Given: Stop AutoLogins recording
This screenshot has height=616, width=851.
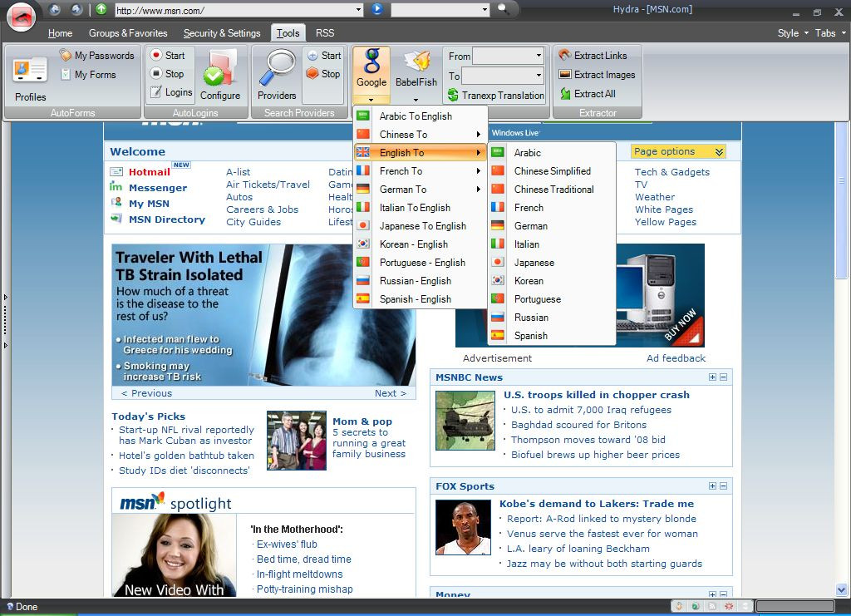Looking at the screenshot, I should (167, 74).
